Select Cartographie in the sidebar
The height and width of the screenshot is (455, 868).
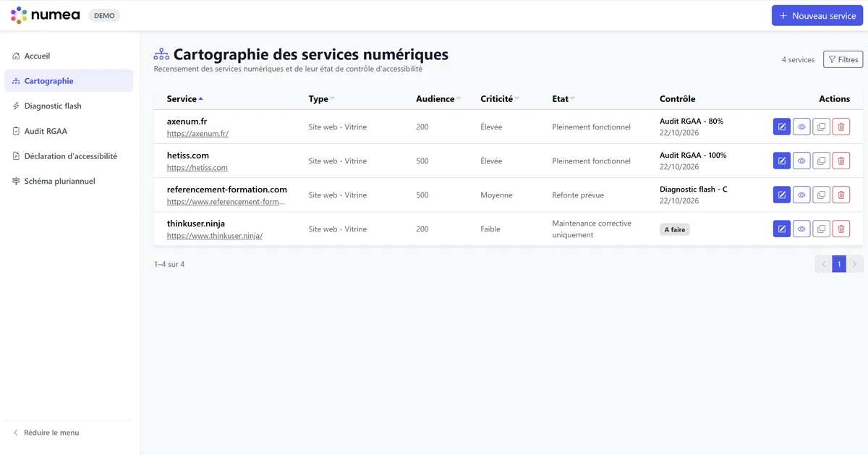click(69, 81)
